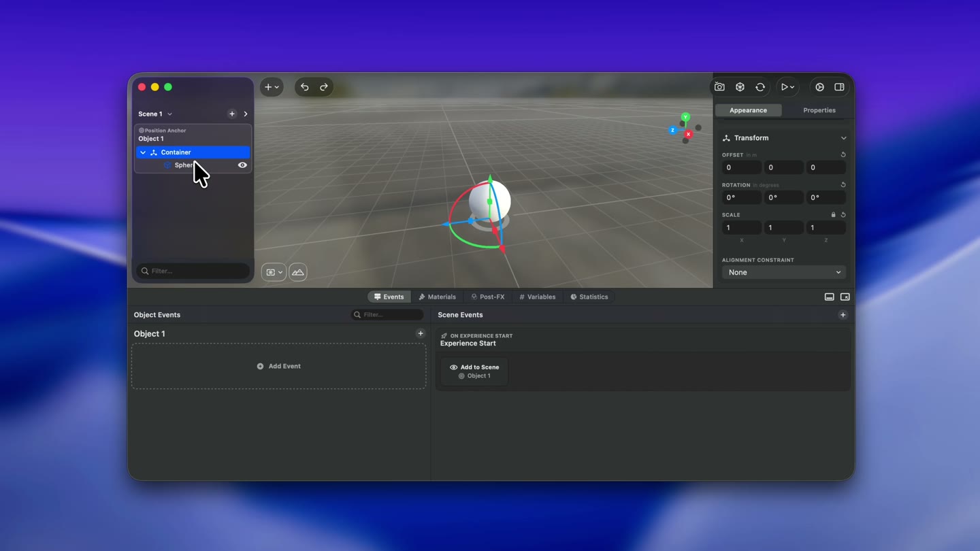Hide the Sphere using eye icon
Image resolution: width=980 pixels, height=551 pixels.
click(242, 165)
